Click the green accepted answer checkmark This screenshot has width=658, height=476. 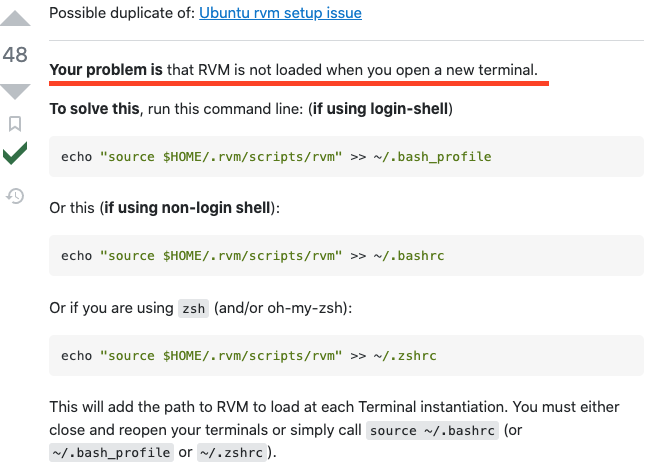15,155
